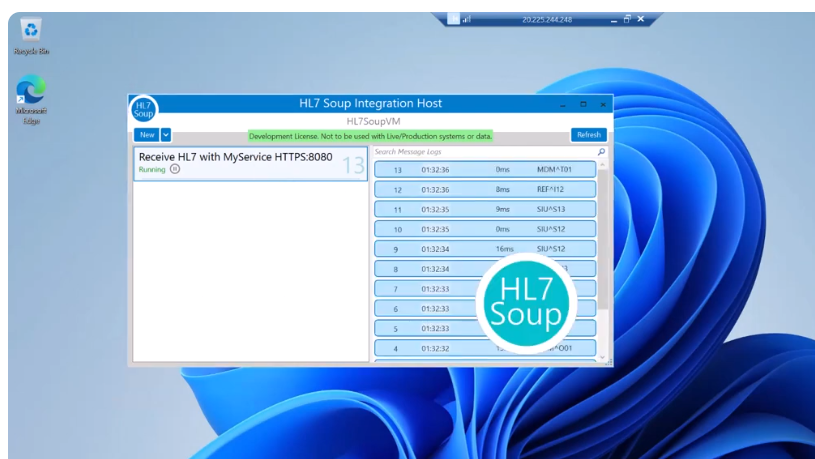Minimize the HL7 Soup Integration Host window
The height and width of the screenshot is (459, 815).
(562, 104)
